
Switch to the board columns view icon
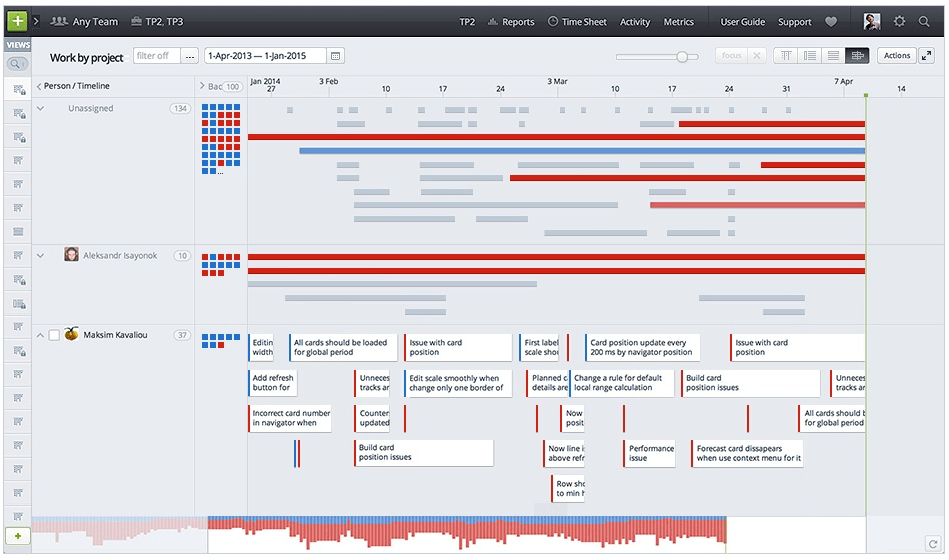pos(786,56)
